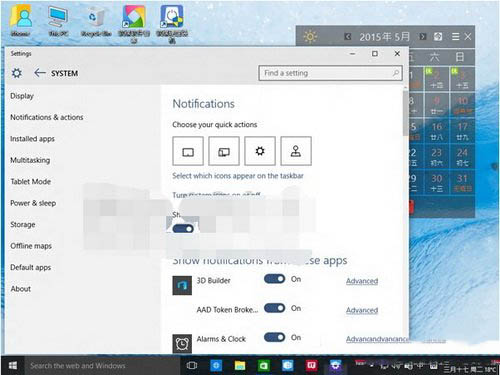The image size is (500, 375).
Task: Go to previous month in calendar widget
Action: point(348,36)
